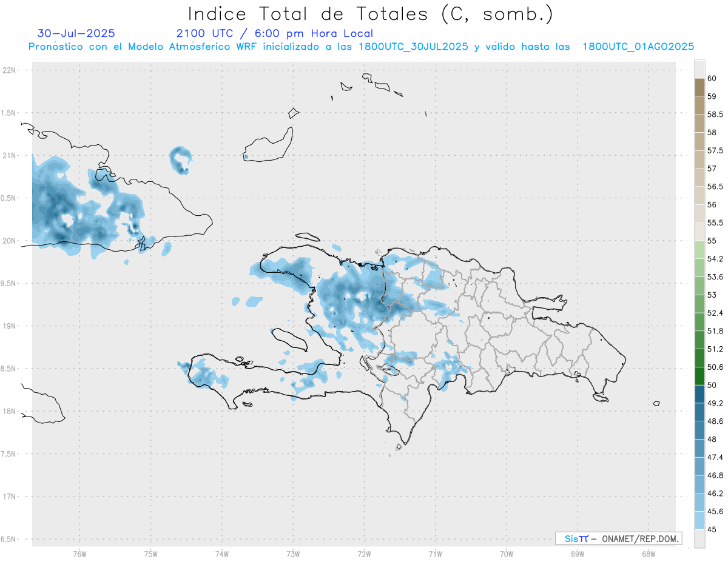Click the '60' legend value
Screen dimensions: 728x562
tap(712, 78)
